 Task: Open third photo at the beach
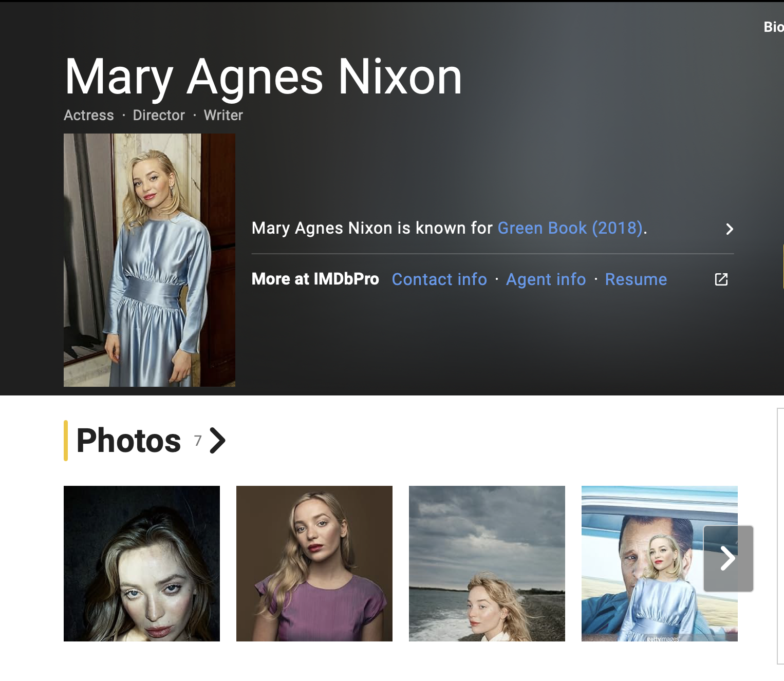click(x=487, y=563)
